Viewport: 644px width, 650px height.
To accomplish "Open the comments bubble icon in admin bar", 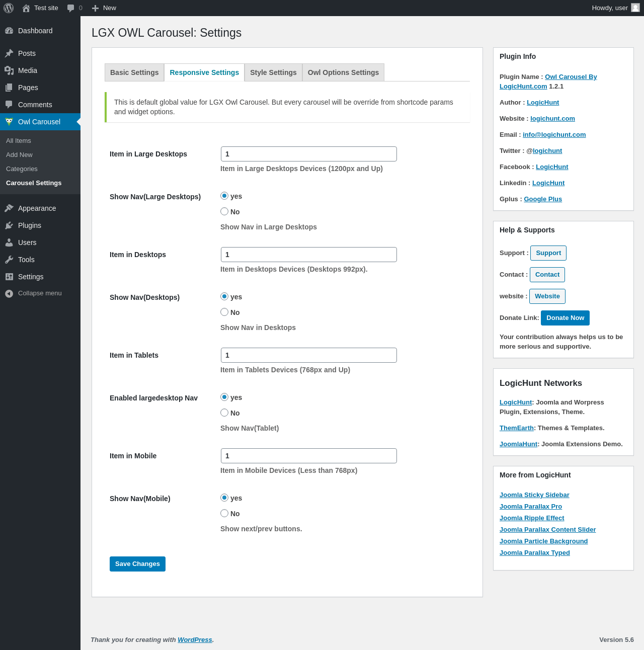I will pos(71,8).
